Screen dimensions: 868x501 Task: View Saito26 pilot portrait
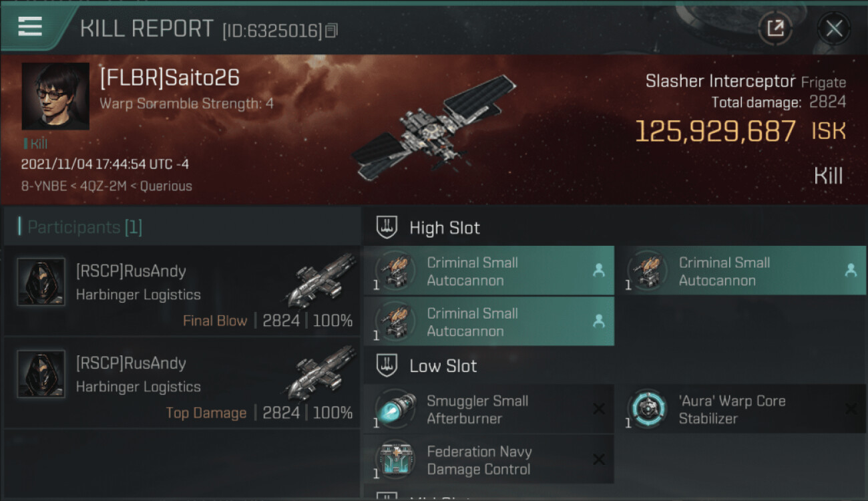coord(55,96)
